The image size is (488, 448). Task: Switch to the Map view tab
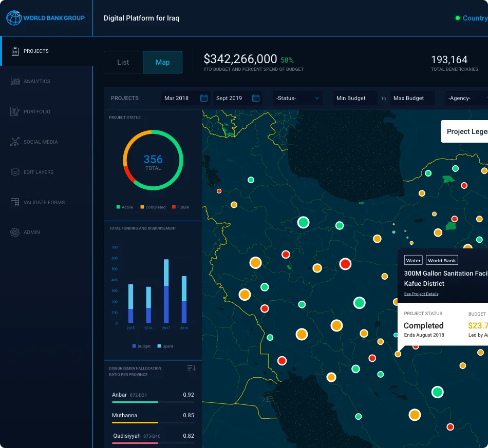(x=162, y=62)
